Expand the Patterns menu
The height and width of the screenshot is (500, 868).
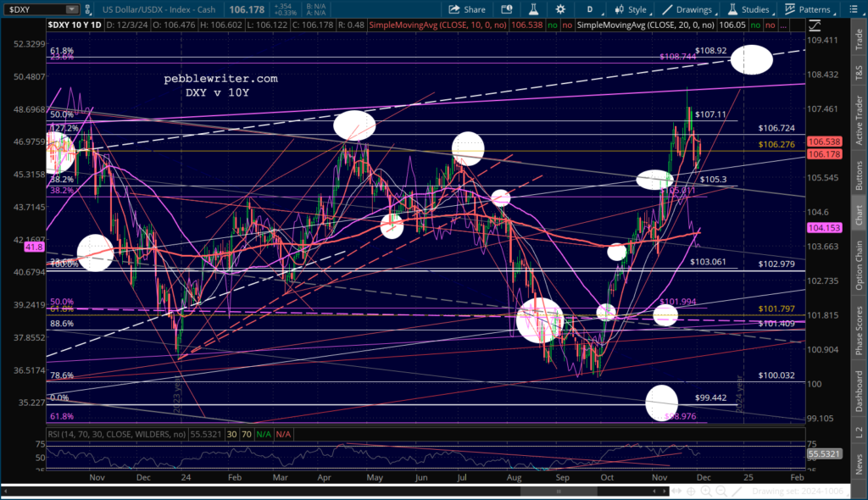pyautogui.click(x=834, y=14)
